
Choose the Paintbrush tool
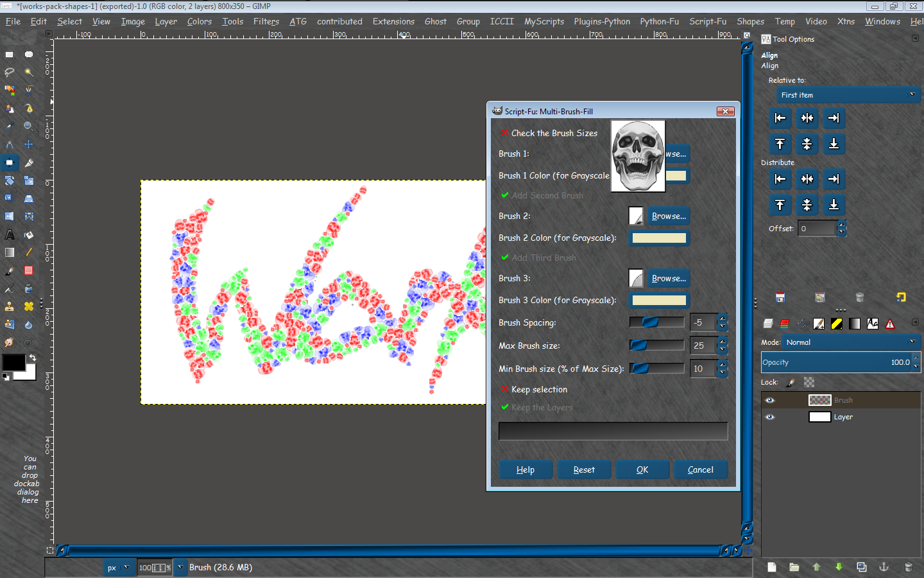(x=10, y=270)
